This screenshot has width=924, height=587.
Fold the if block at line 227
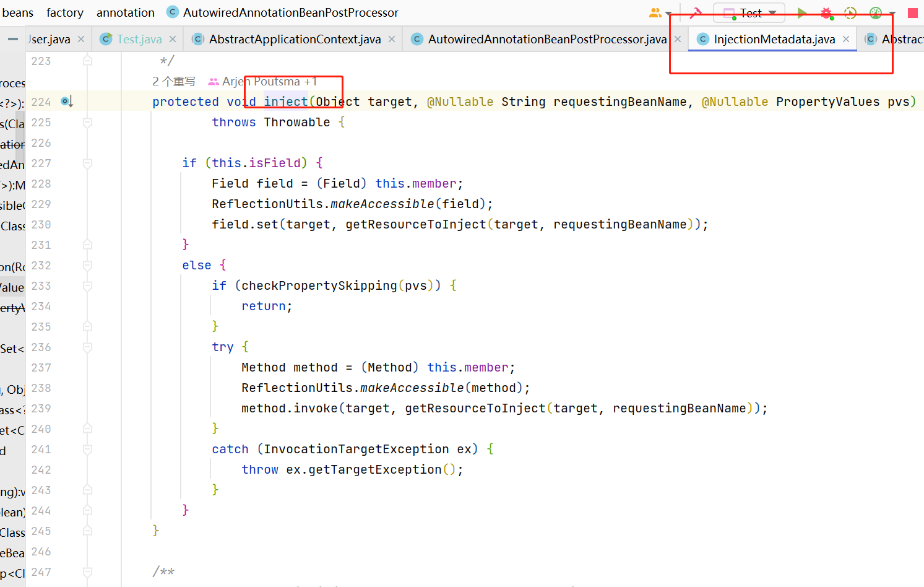(87, 163)
